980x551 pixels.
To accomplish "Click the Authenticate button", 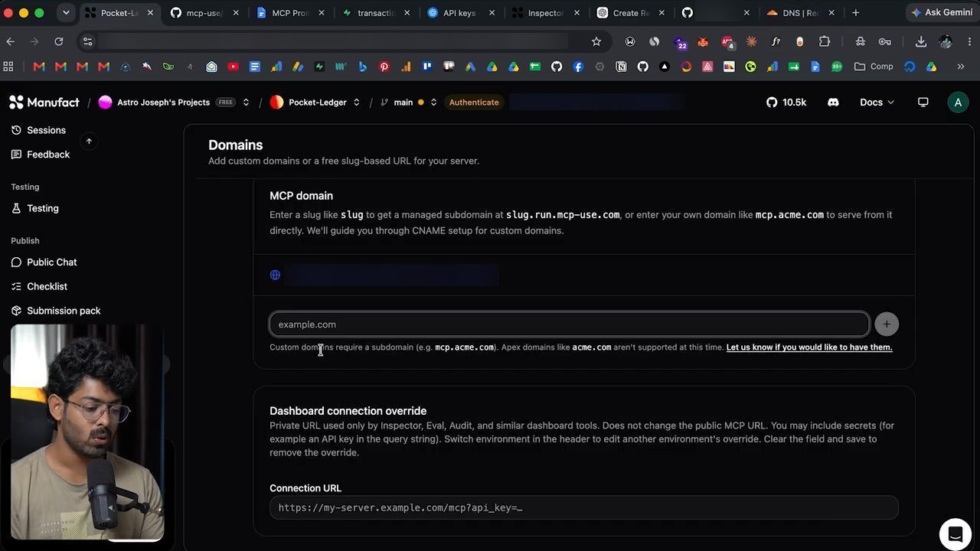I will coord(474,102).
